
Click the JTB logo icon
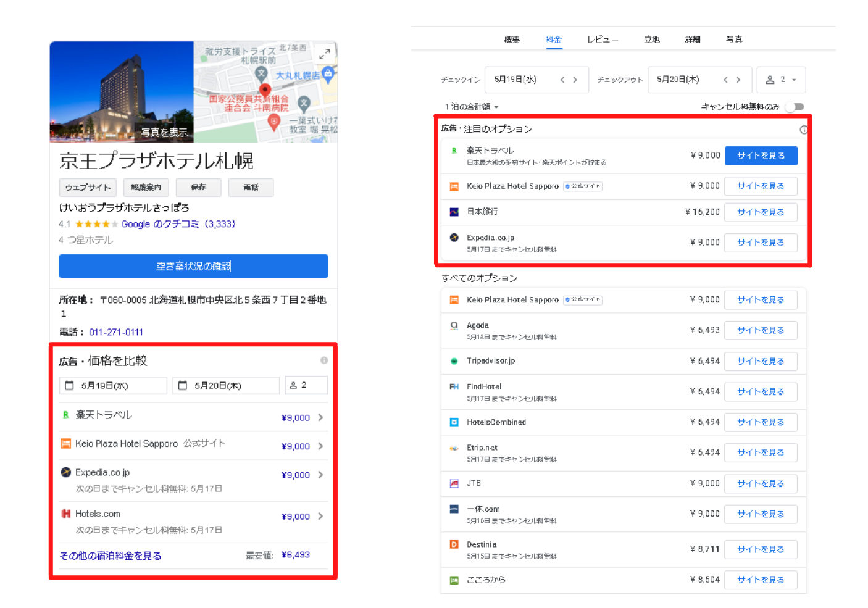coord(454,483)
